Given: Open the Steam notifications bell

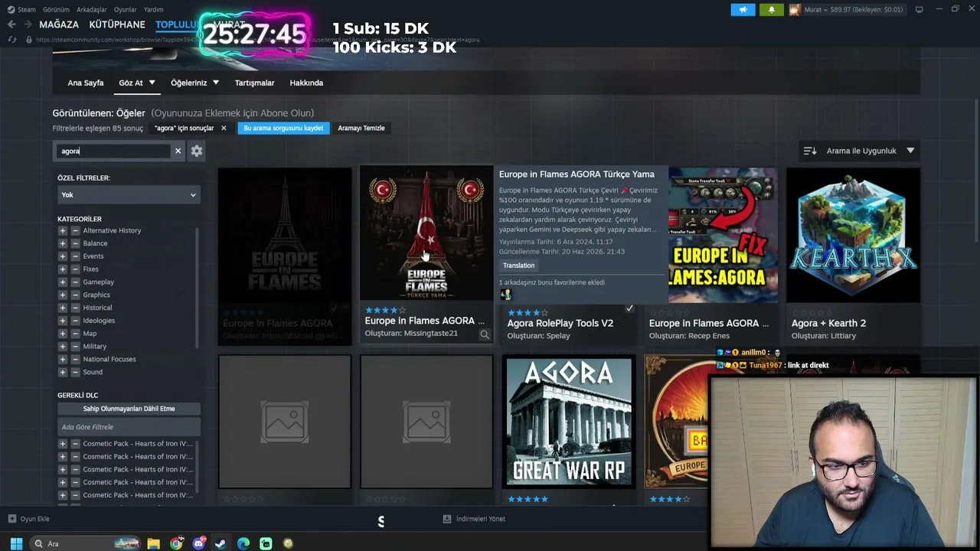Looking at the screenshot, I should [x=771, y=10].
